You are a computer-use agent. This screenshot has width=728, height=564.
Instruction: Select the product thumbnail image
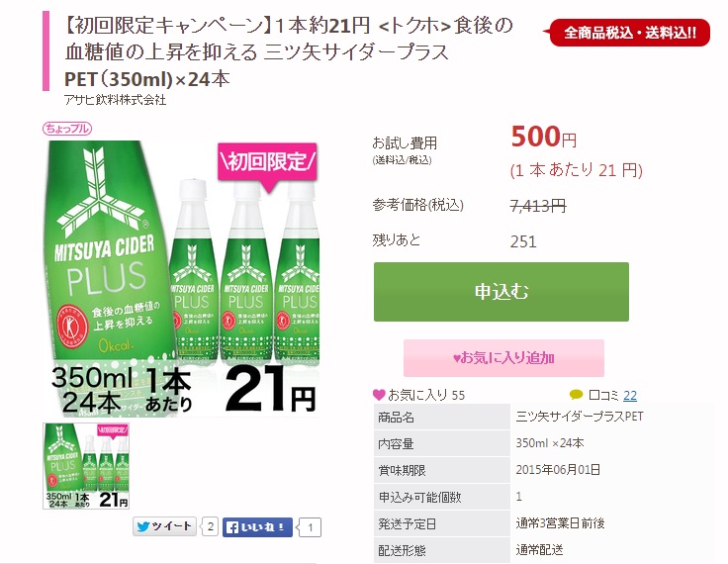click(86, 466)
